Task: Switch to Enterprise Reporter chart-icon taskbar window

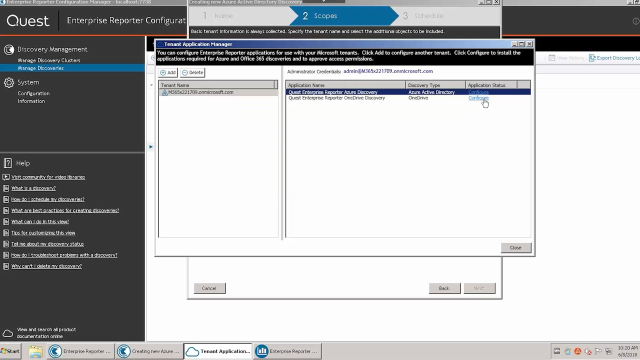Action: [x=287, y=351]
